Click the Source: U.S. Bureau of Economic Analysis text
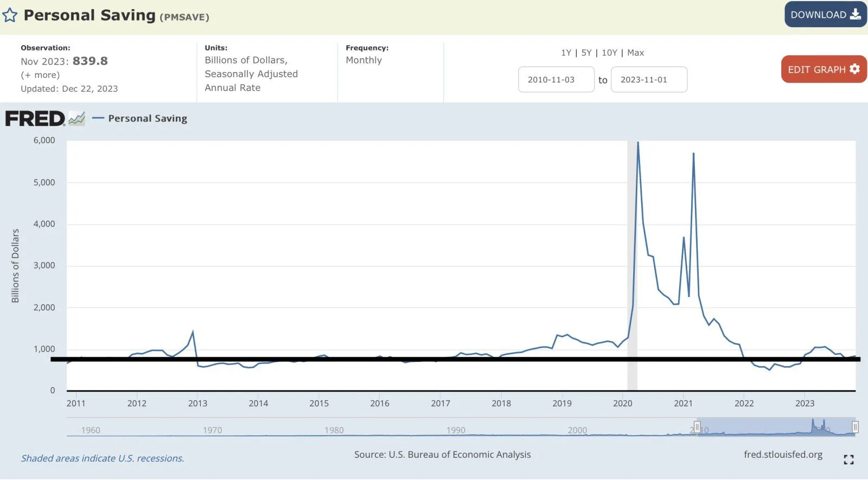This screenshot has width=868, height=480. click(x=442, y=455)
